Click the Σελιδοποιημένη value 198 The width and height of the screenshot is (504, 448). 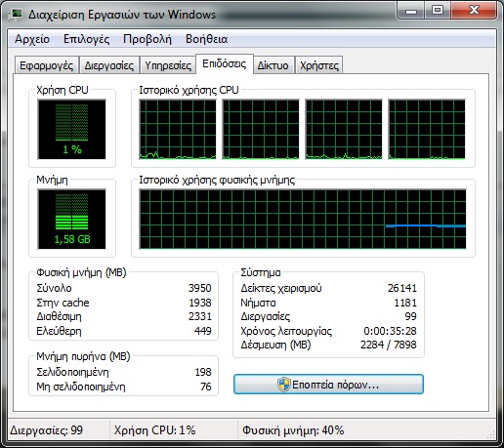coord(203,372)
